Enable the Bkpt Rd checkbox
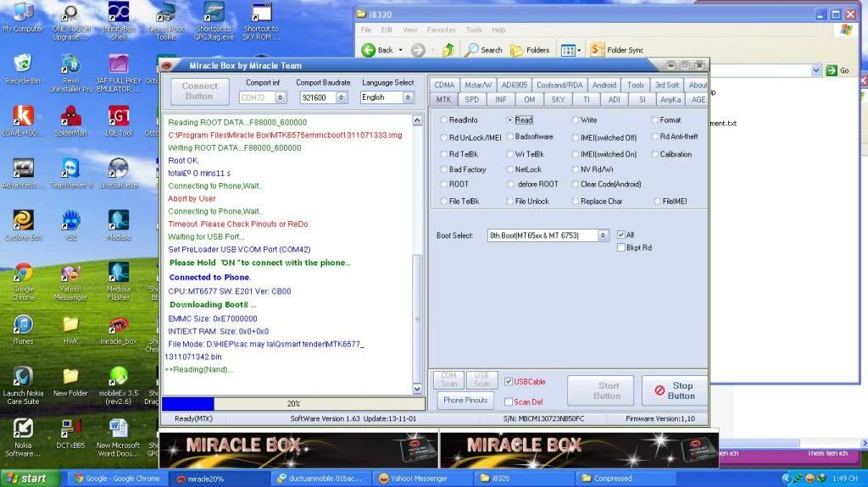Image resolution: width=868 pixels, height=487 pixels. (x=621, y=247)
